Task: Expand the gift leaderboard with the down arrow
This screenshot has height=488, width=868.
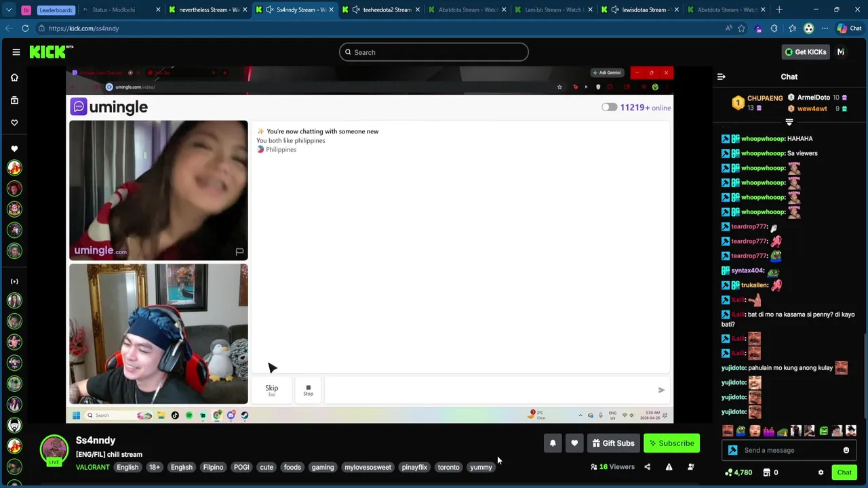Action: click(789, 122)
